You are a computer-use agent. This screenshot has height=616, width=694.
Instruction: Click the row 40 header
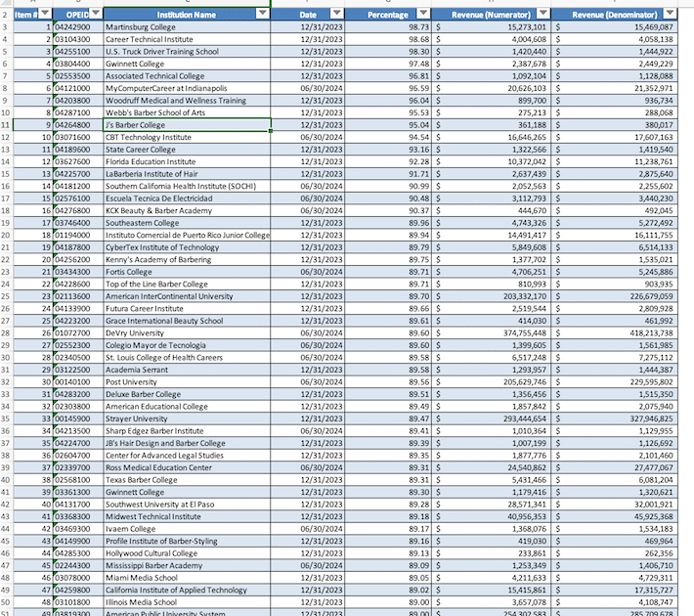pyautogui.click(x=6, y=479)
